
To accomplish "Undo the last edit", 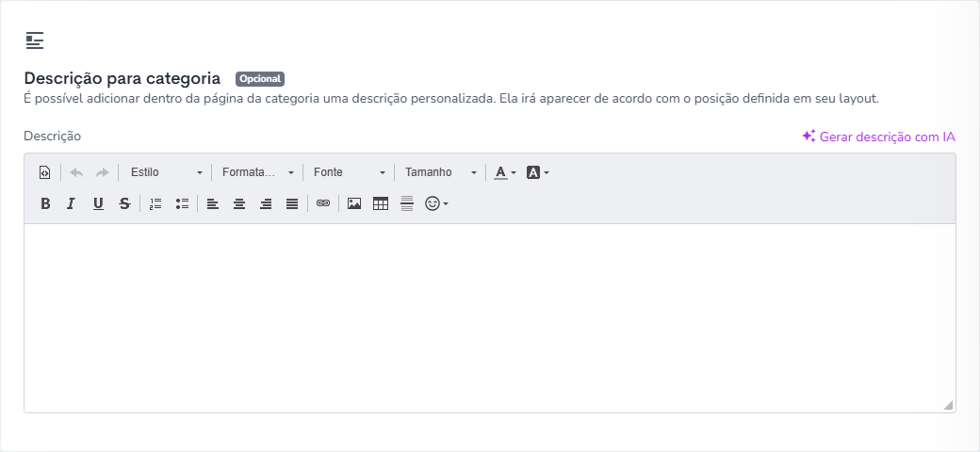I will pos(76,172).
